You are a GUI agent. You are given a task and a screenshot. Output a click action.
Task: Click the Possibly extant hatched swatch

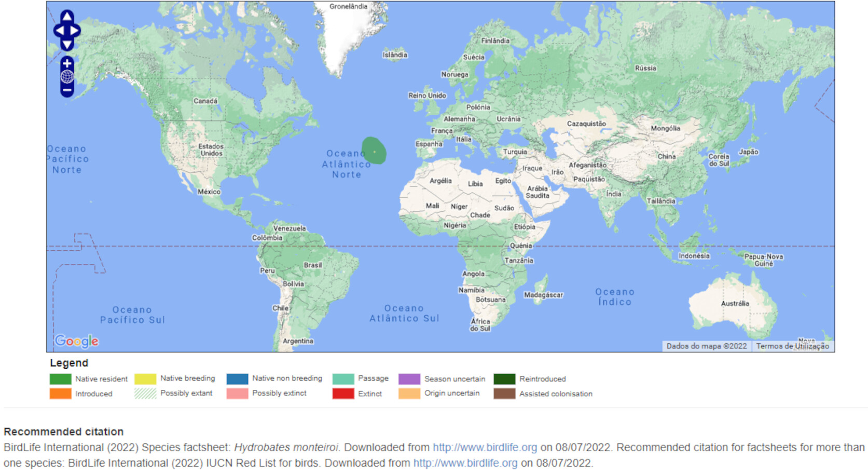[x=145, y=394]
